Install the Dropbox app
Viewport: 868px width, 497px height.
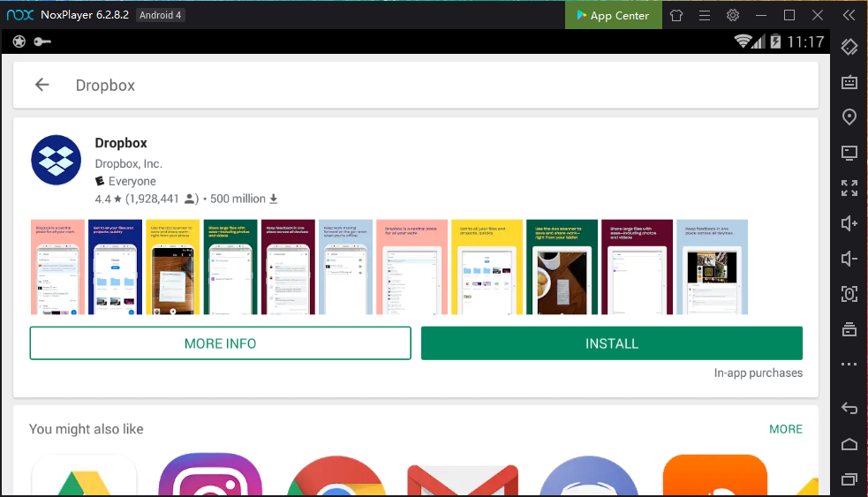pos(612,343)
